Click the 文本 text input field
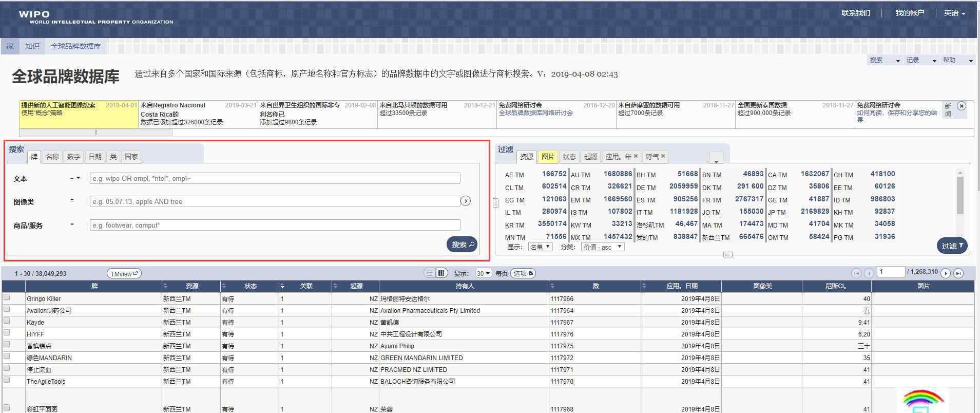The height and width of the screenshot is (413, 980). (x=275, y=179)
